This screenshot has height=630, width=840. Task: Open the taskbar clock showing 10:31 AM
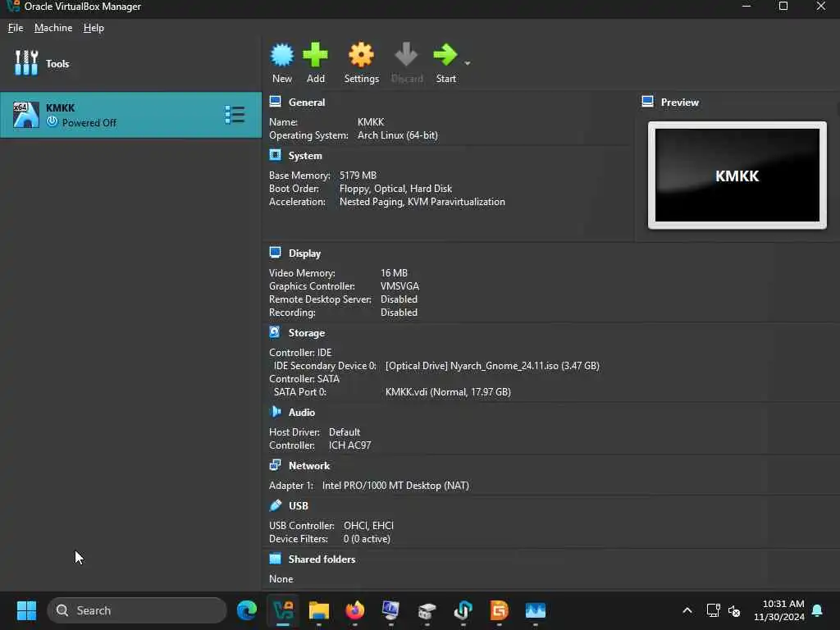pos(779,610)
